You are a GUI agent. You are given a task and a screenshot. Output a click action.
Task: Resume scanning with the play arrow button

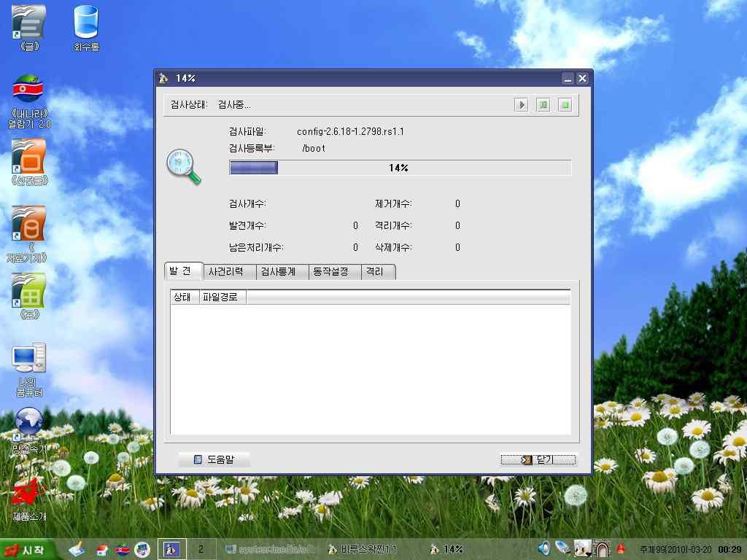click(521, 104)
